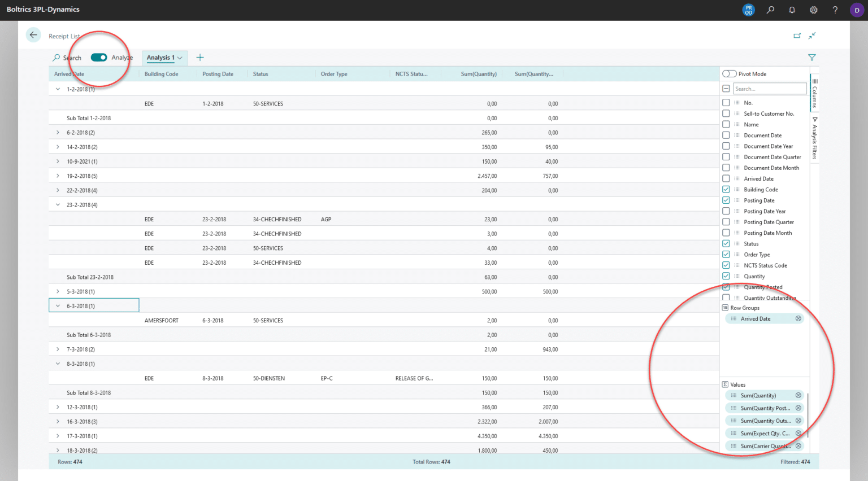Click the PROD environment badge
This screenshot has height=481, width=868.
(x=749, y=10)
